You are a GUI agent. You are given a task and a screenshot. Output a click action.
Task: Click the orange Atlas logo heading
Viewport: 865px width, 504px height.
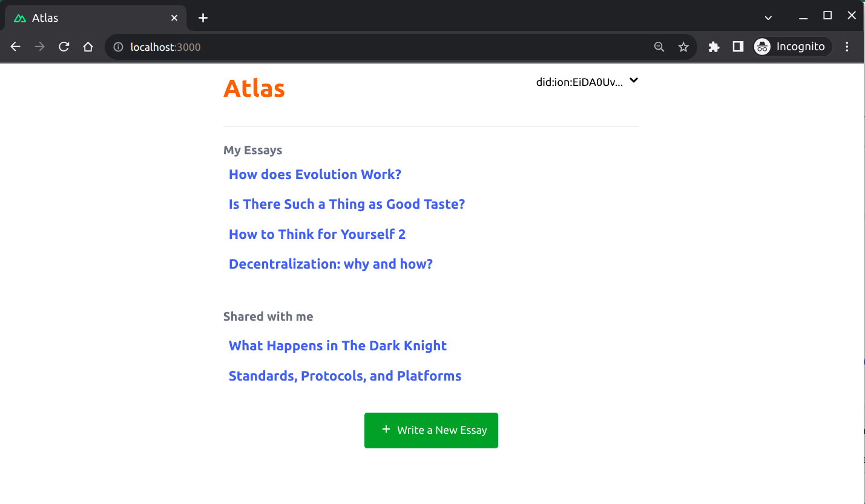[x=254, y=88]
